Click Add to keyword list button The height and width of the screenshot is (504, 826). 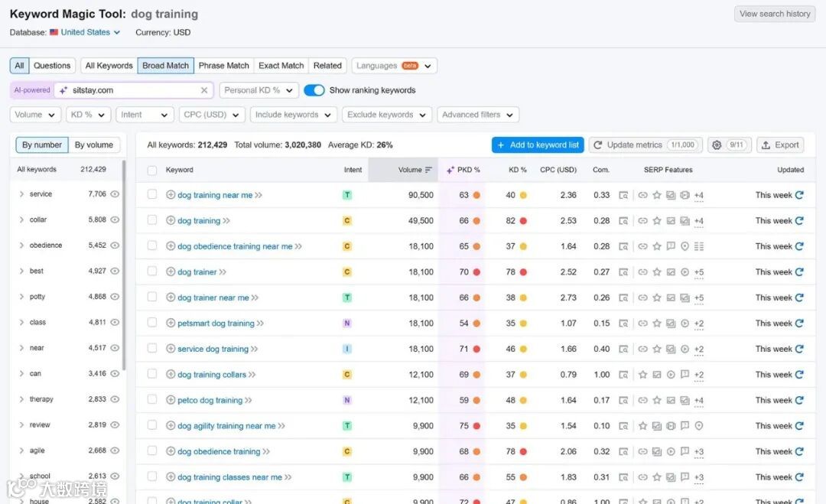pos(538,145)
